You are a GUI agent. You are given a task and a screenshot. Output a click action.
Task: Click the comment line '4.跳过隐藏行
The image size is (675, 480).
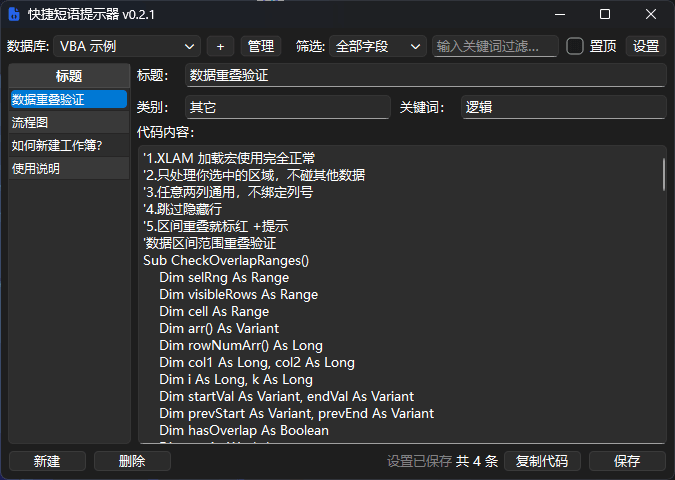[x=183, y=209]
